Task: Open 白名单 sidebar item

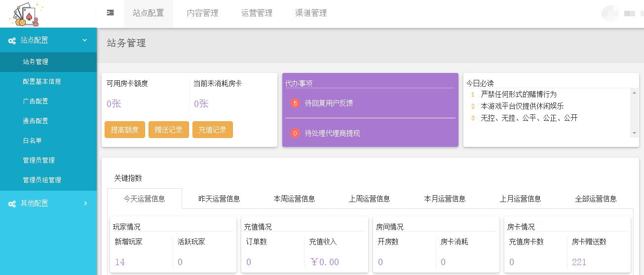Action: pyautogui.click(x=32, y=140)
